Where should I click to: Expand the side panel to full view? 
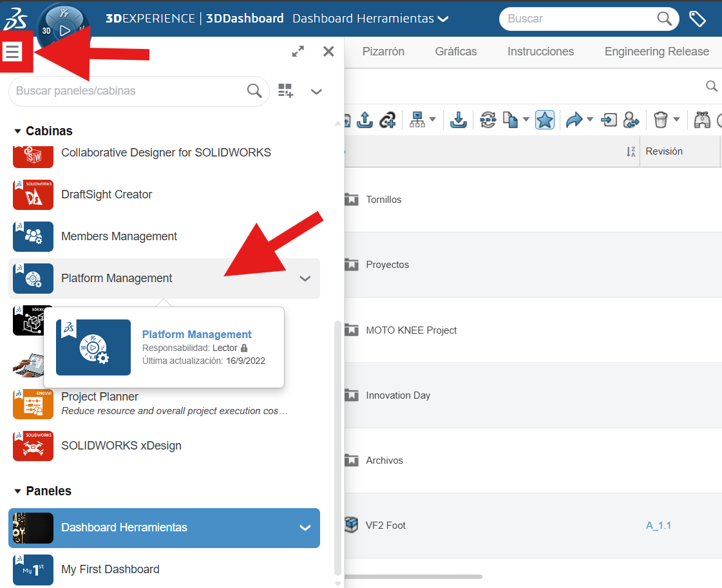tap(298, 51)
